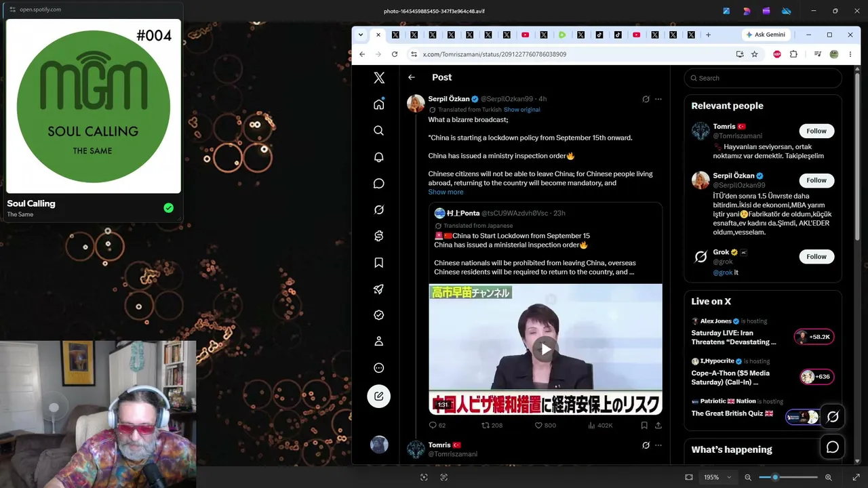Open the zoom percentage dropdown showing 195%

(717, 477)
